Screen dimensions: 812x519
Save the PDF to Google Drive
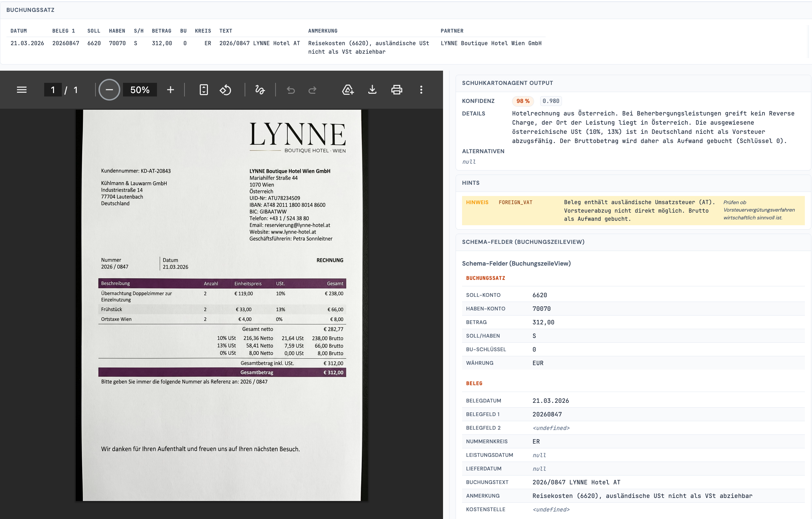click(x=348, y=90)
